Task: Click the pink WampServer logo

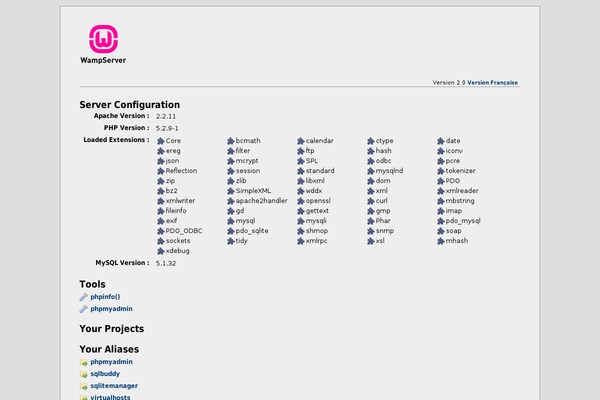Action: coord(103,39)
